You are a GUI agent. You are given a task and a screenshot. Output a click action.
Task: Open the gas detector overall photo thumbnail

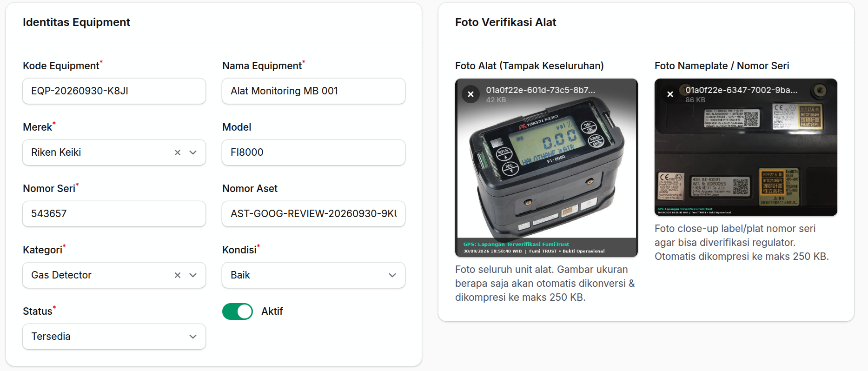coord(546,168)
